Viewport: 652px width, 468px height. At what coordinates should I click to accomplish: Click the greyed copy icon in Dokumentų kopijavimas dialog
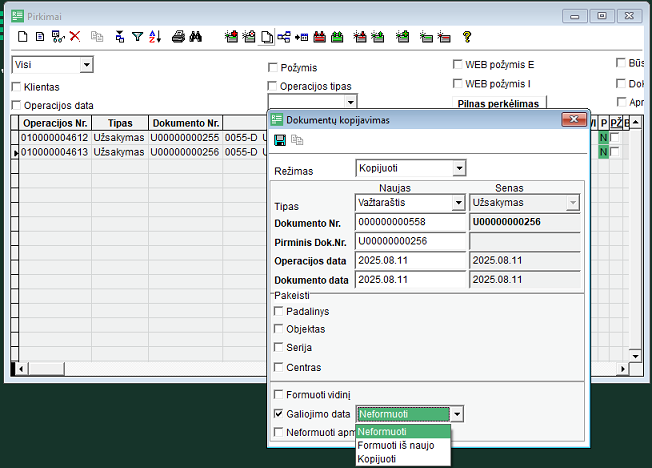pos(297,140)
